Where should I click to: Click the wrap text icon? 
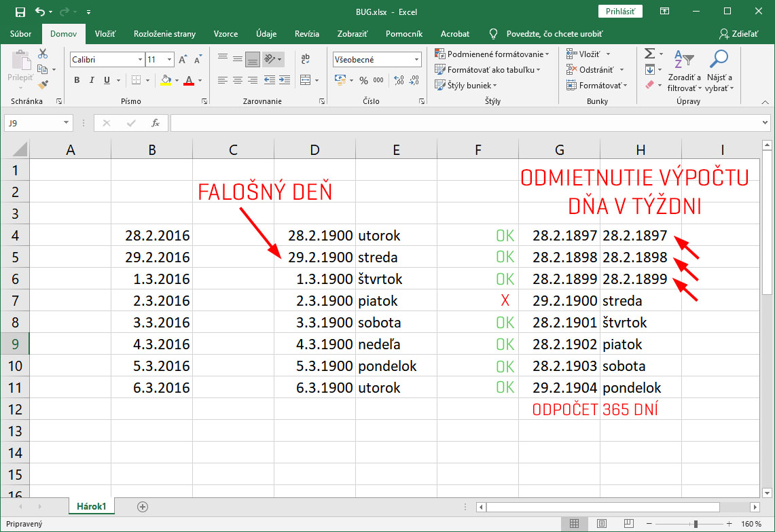(305, 59)
